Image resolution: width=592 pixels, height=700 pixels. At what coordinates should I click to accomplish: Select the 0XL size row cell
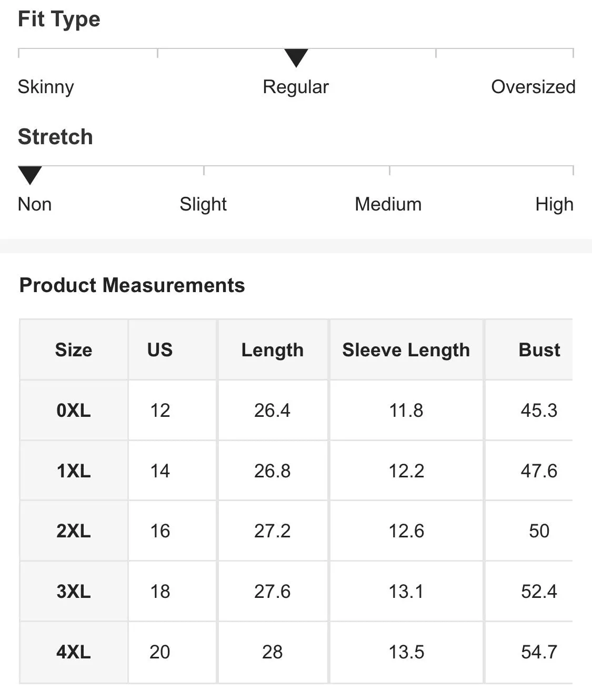coord(74,410)
